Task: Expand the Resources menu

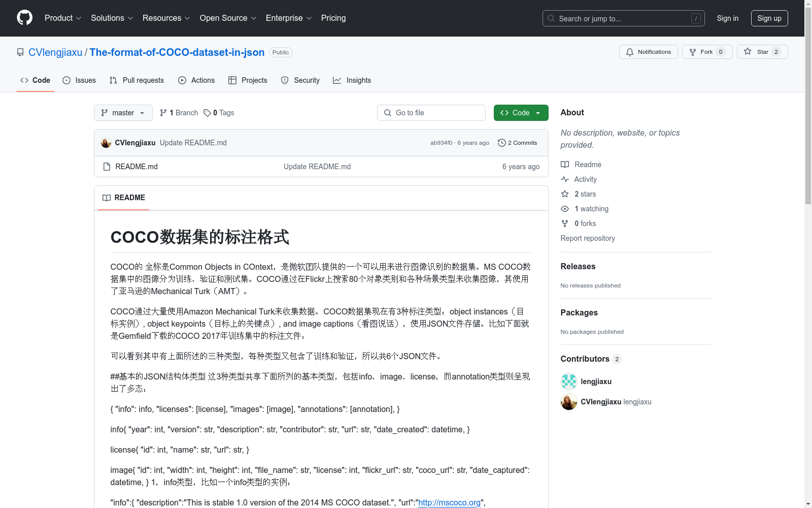Action: coord(166,18)
